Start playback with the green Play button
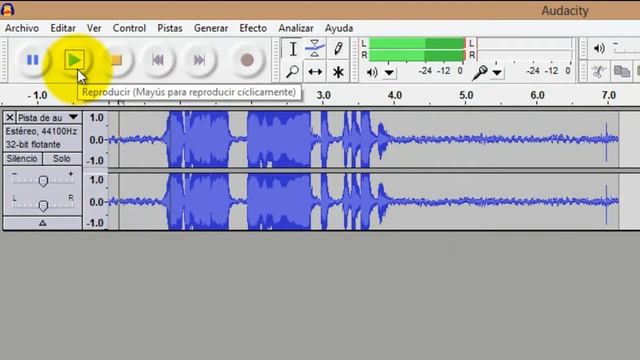The image size is (640, 360). (74, 60)
